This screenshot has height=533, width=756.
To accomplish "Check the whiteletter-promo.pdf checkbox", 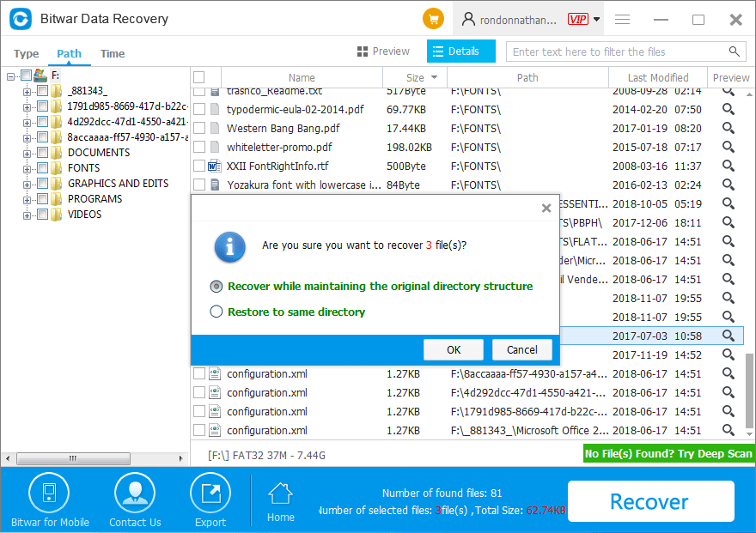I will (x=199, y=147).
